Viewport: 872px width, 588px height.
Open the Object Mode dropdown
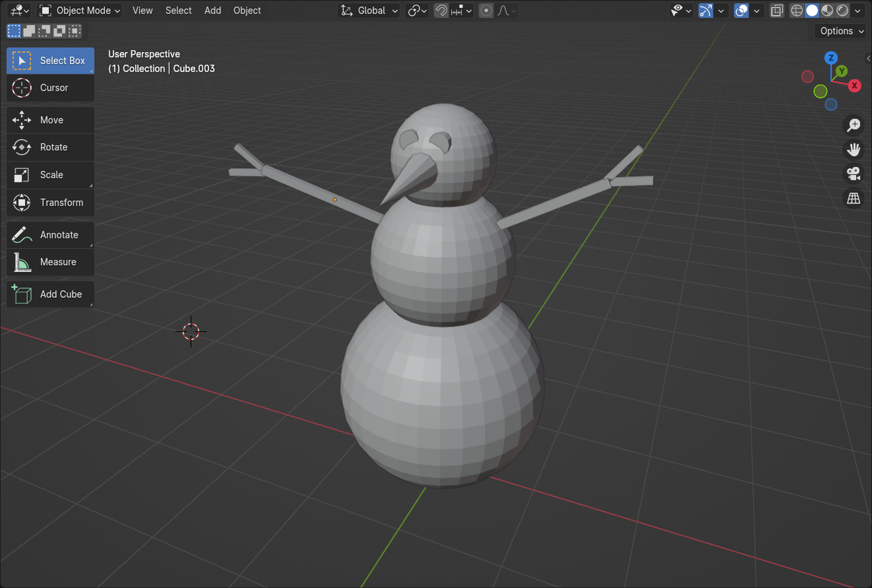pos(79,10)
